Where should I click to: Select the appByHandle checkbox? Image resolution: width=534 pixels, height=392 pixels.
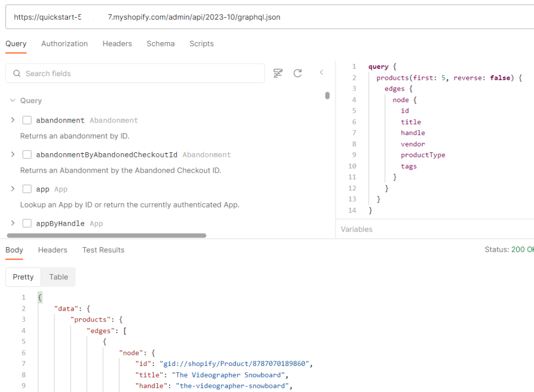click(x=27, y=224)
